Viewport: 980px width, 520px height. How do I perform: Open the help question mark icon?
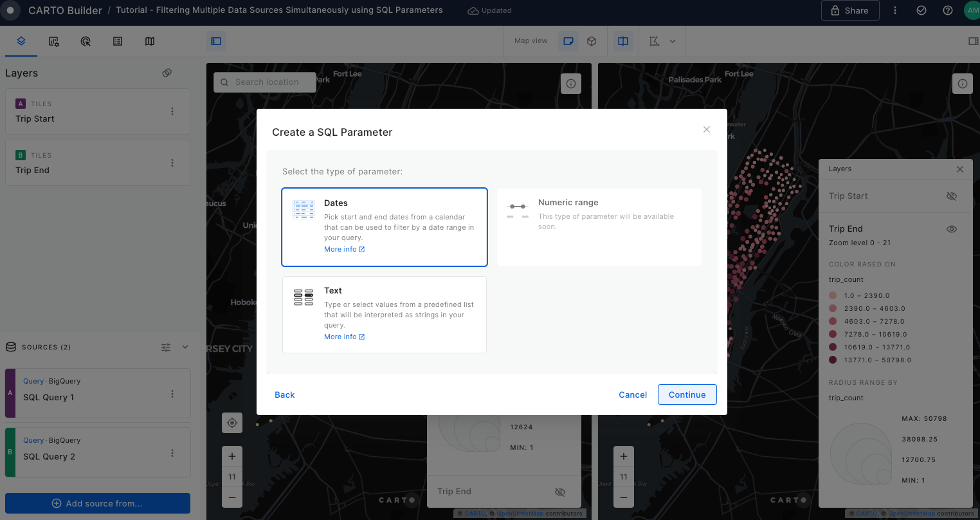947,10
